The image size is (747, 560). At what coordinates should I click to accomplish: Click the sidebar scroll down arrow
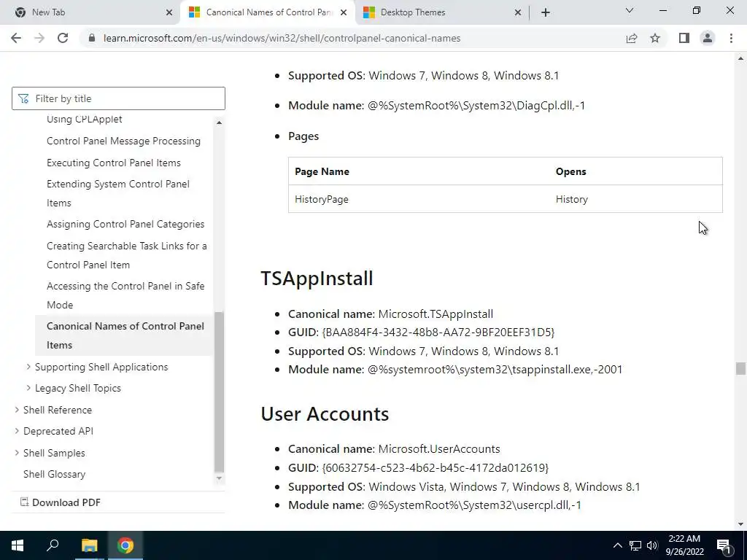point(219,478)
